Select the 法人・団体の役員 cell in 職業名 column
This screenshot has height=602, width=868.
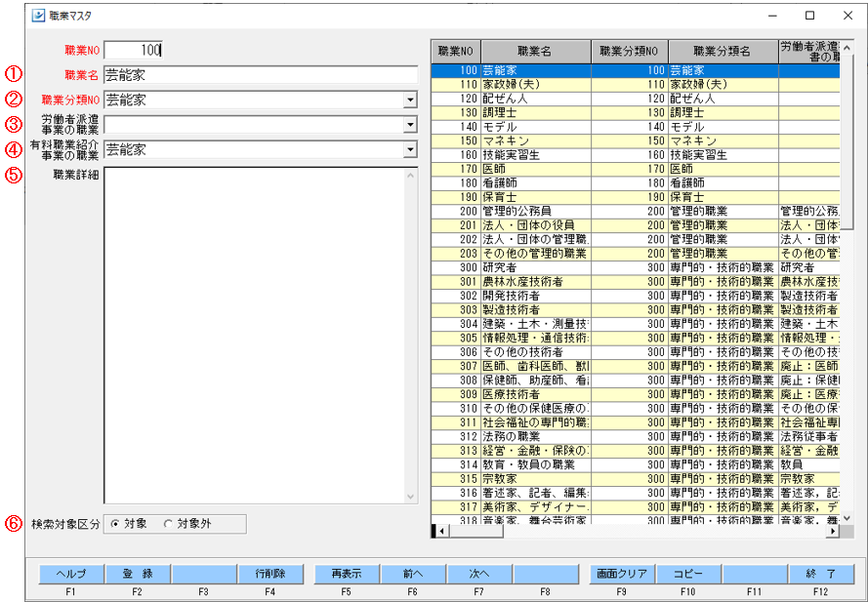click(x=535, y=225)
